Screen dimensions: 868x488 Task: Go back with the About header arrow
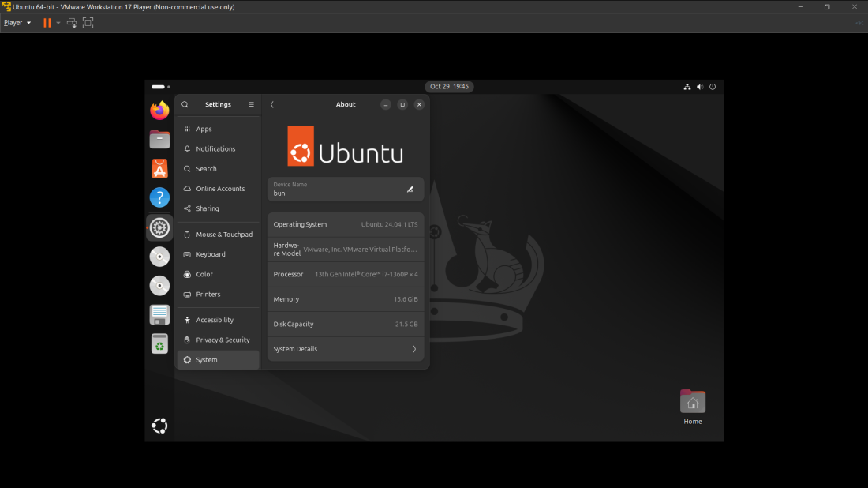point(271,105)
